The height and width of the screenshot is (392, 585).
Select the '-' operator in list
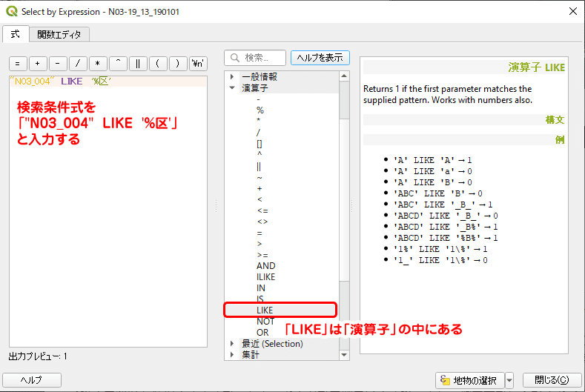(x=258, y=99)
